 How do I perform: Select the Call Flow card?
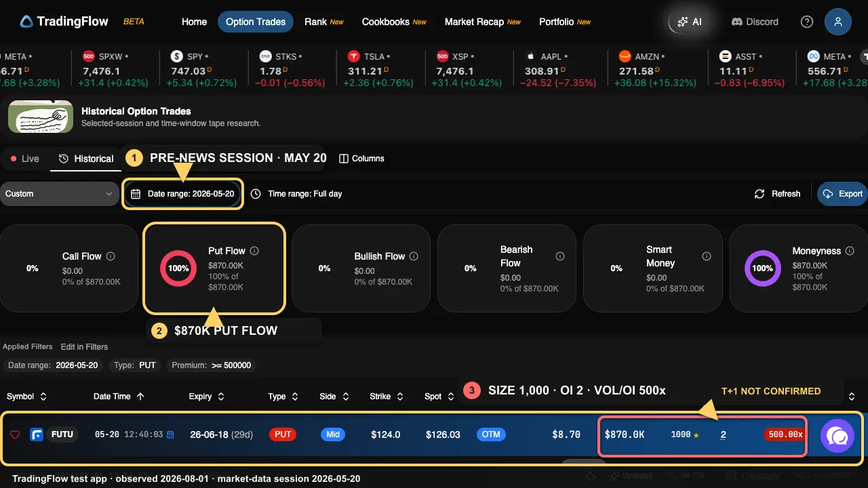tap(70, 268)
